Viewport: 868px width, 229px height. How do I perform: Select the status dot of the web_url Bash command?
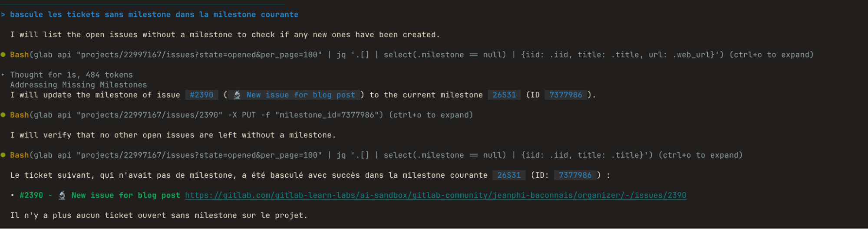(x=3, y=55)
